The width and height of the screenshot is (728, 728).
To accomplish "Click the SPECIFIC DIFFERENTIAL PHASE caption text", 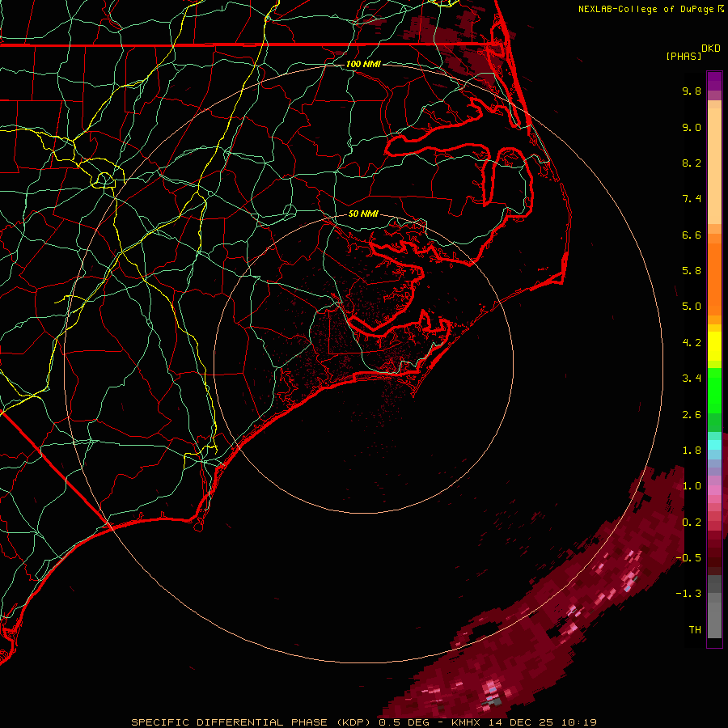I will click(228, 722).
